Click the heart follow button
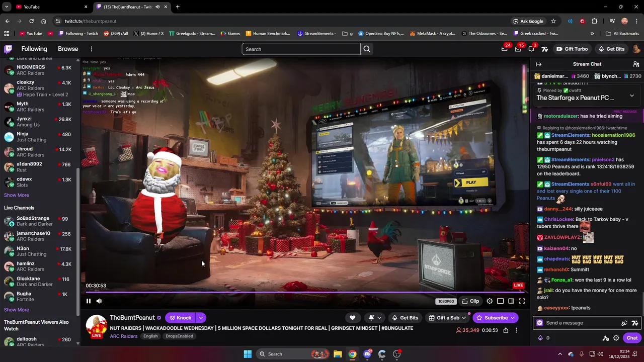 point(352,318)
